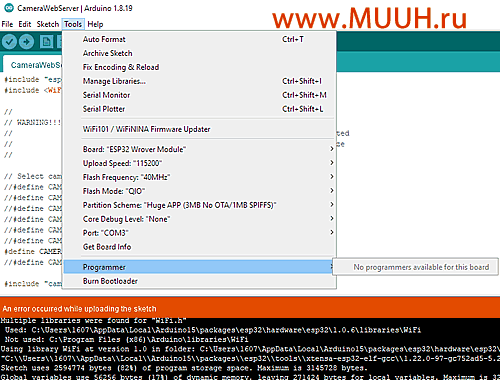The width and height of the screenshot is (500, 380).
Task: Open WiFi101 / WiFiNINA Firmware Updater
Action: 200,129
